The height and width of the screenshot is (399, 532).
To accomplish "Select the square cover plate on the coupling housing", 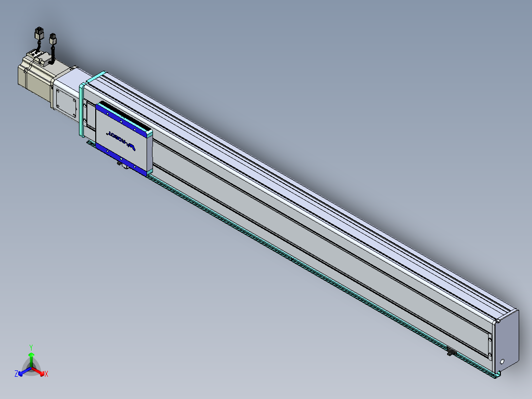I will [66, 103].
